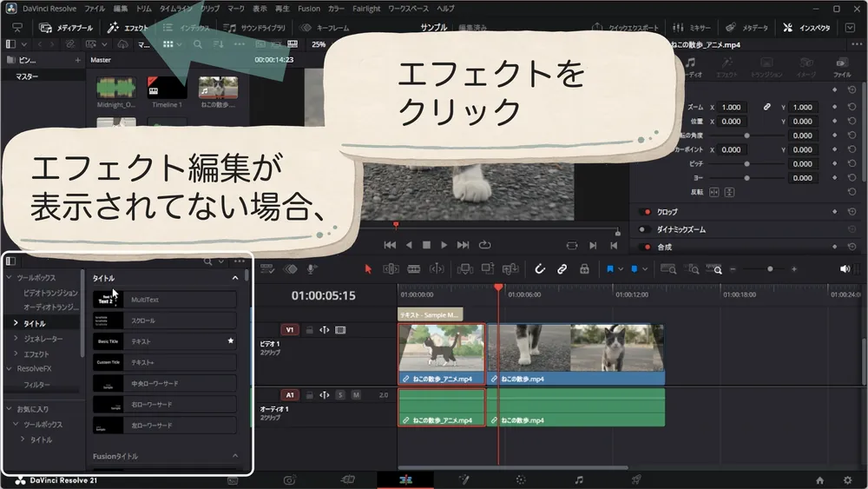Click the ズーム X value field
The image size is (868, 489).
731,107
